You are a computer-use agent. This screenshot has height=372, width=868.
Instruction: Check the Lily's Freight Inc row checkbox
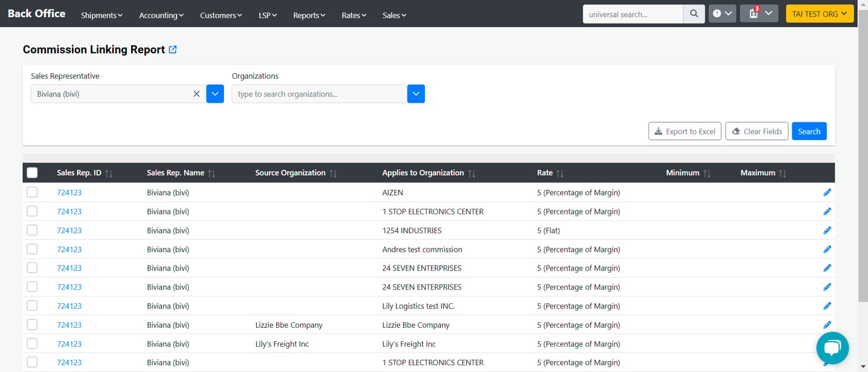[32, 344]
